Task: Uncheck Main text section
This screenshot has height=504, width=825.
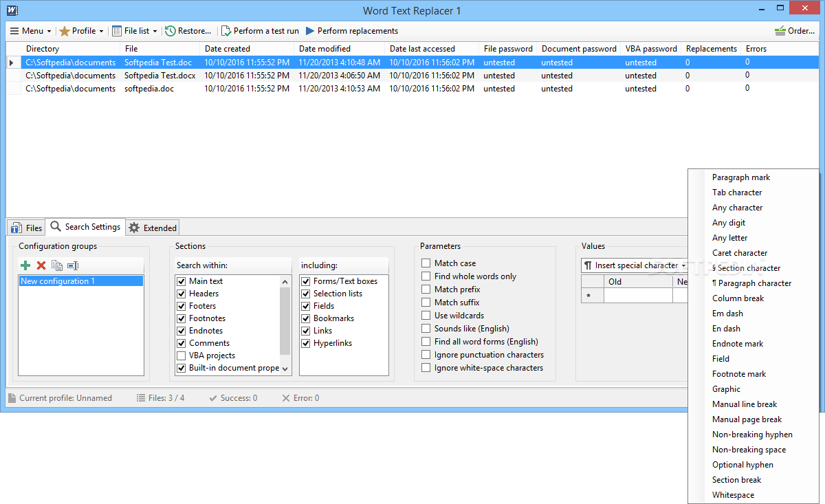Action: click(181, 281)
